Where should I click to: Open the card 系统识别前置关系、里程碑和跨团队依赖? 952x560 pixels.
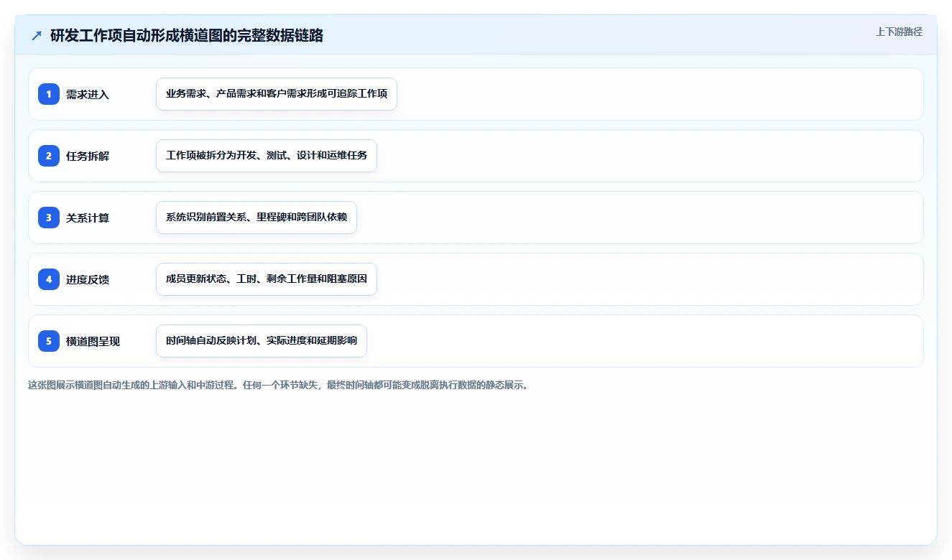click(257, 218)
